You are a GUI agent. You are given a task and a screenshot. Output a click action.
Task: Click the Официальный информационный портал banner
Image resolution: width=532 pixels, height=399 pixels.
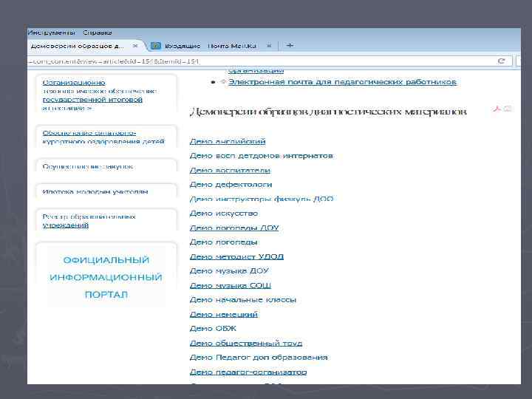tap(106, 277)
